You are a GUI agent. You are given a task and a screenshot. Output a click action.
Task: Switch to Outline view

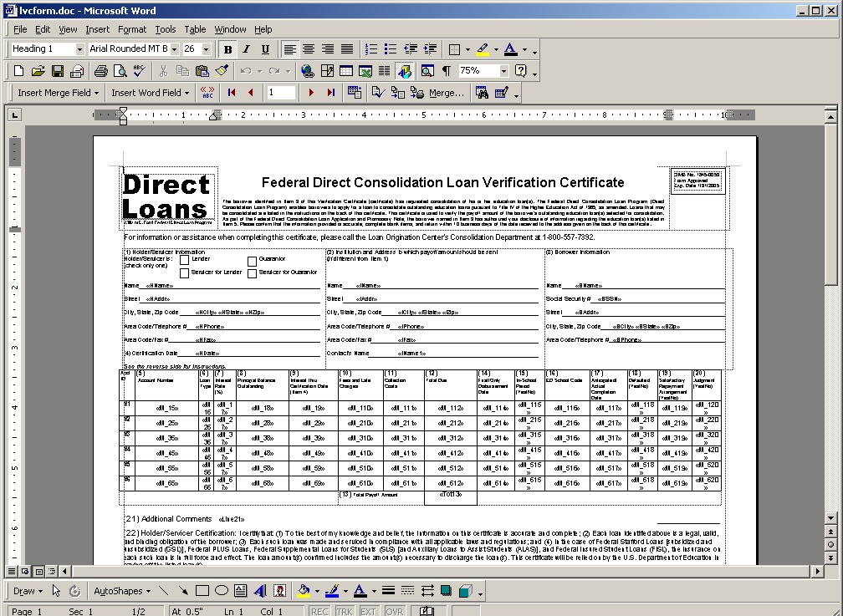point(52,571)
